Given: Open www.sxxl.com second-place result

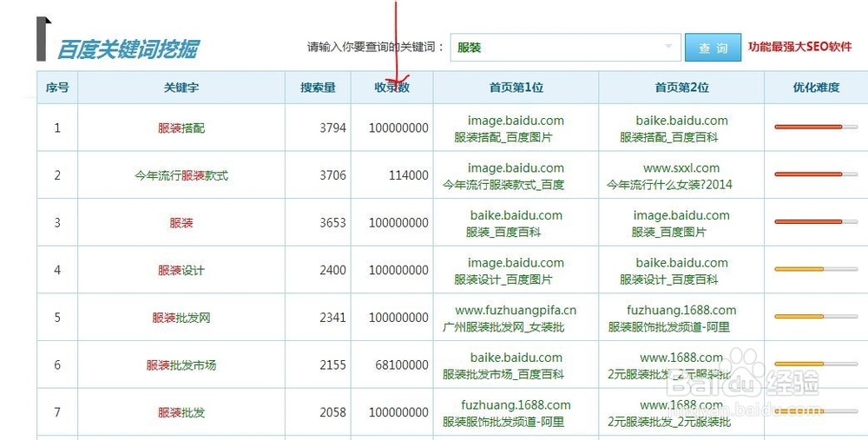Looking at the screenshot, I should (681, 168).
